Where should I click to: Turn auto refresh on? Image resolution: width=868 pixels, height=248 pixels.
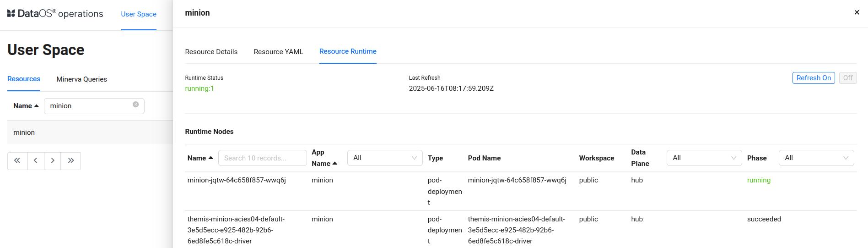[813, 78]
